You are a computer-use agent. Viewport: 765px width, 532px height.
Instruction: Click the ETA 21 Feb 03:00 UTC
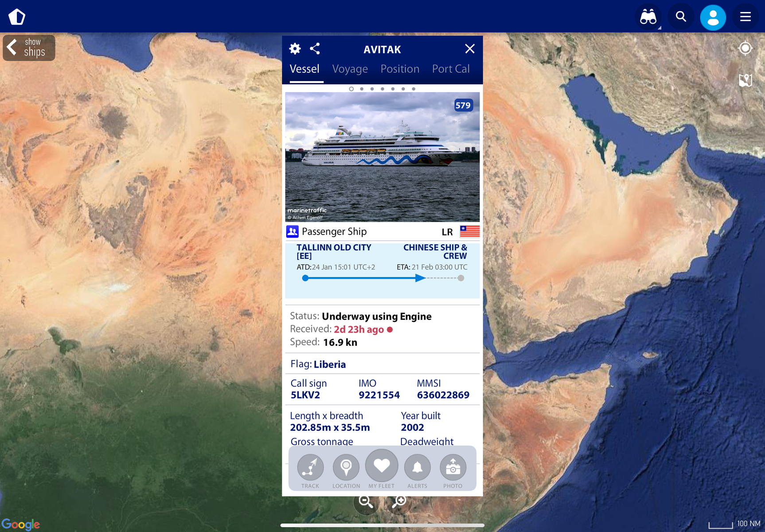pyautogui.click(x=432, y=267)
